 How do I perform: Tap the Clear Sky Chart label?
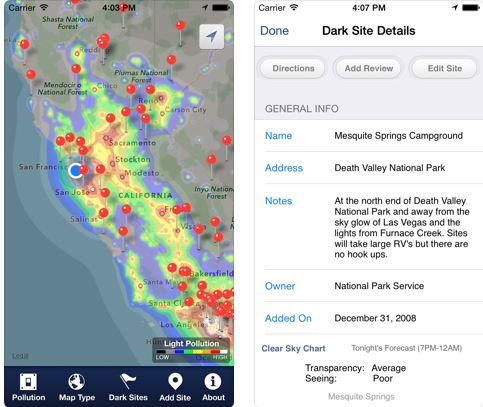[x=293, y=348]
